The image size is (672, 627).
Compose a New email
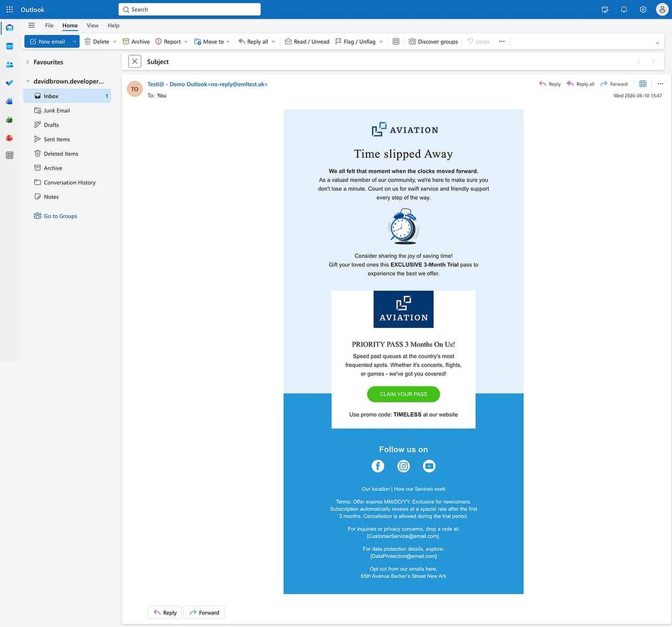pos(47,42)
